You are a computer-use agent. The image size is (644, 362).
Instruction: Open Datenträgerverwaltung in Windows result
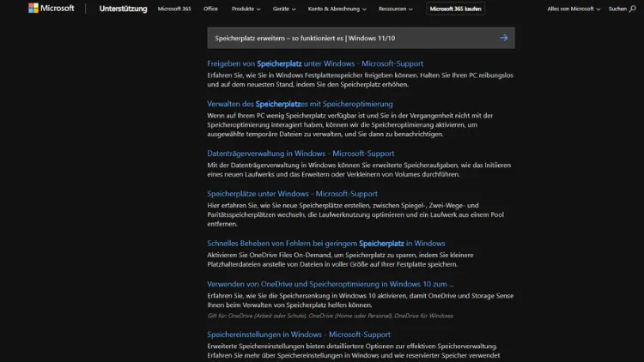(301, 154)
